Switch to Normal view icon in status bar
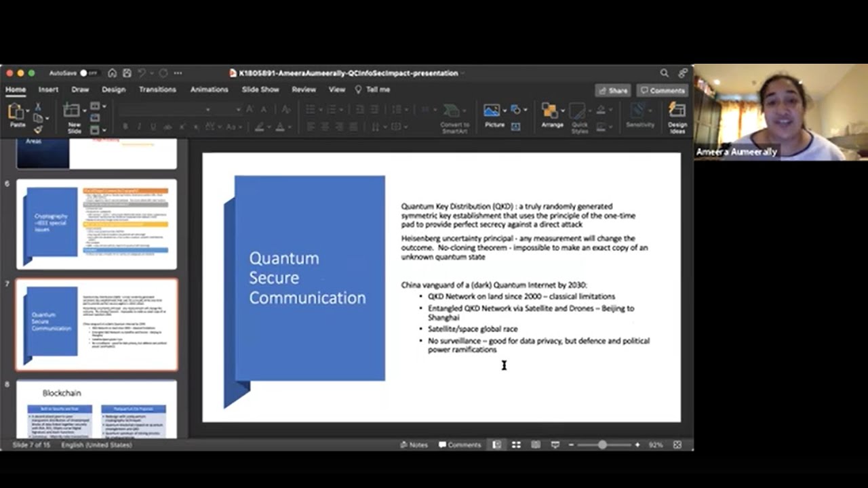Screen dimensions: 868x488 point(496,445)
